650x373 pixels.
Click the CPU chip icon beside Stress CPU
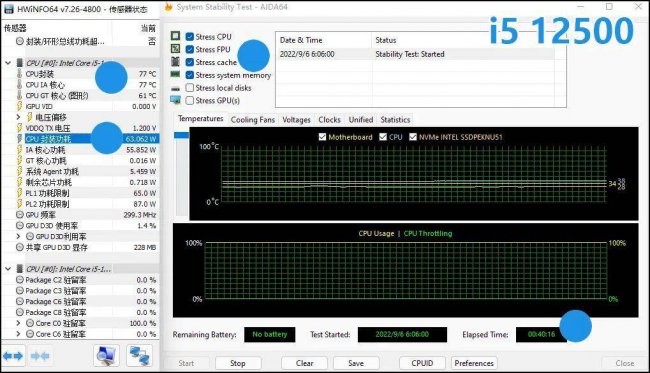(175, 36)
